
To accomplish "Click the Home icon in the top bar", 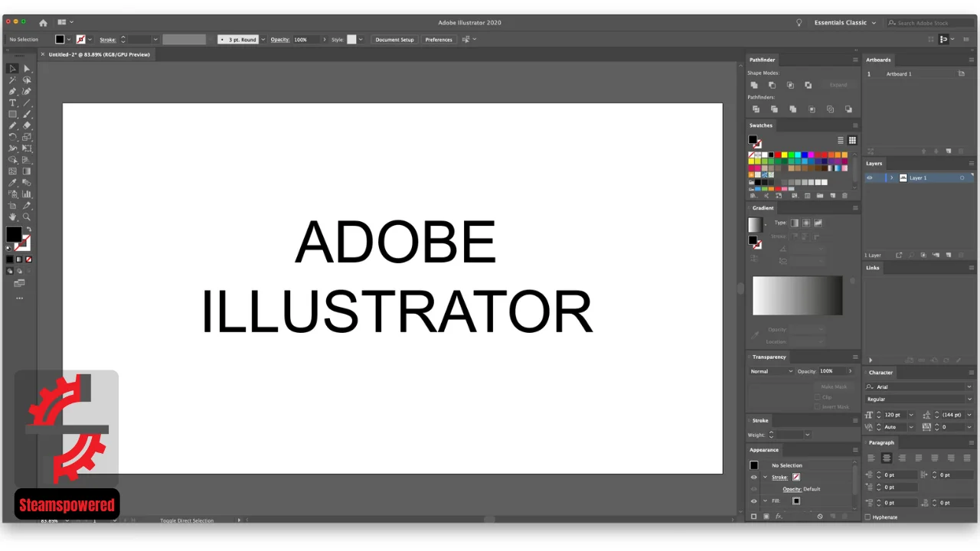I will (43, 23).
